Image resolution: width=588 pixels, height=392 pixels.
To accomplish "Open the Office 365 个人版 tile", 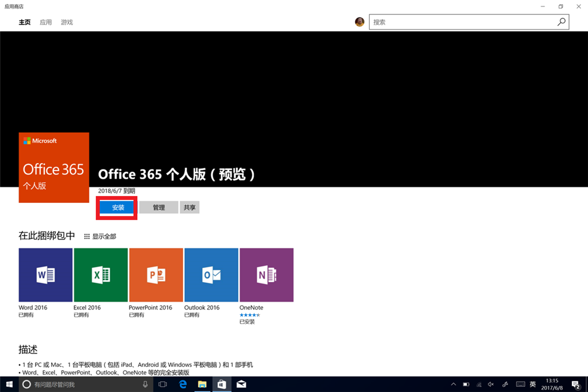I will click(54, 167).
